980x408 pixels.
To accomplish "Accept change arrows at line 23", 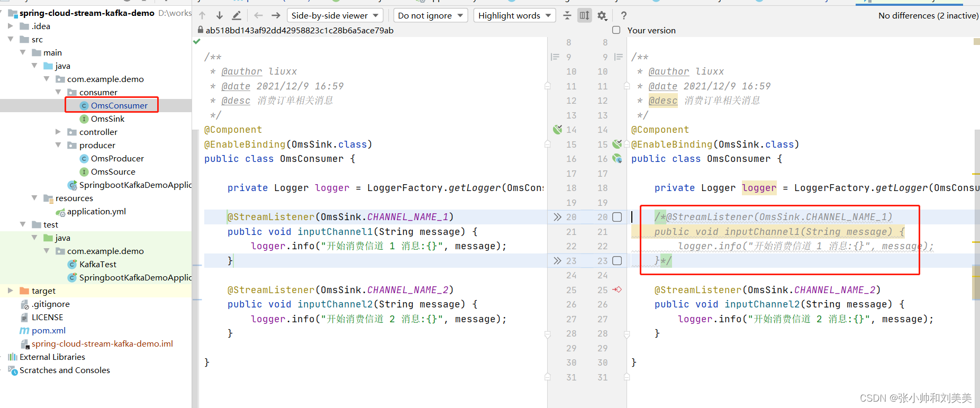I will (557, 261).
